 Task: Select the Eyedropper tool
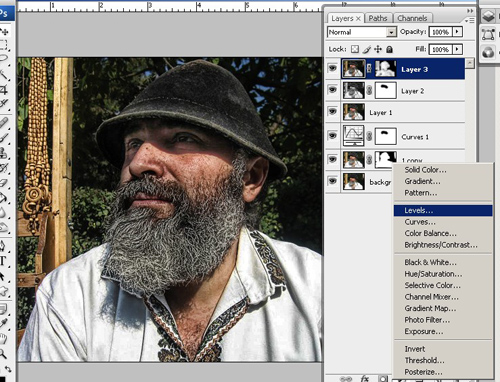click(3, 323)
